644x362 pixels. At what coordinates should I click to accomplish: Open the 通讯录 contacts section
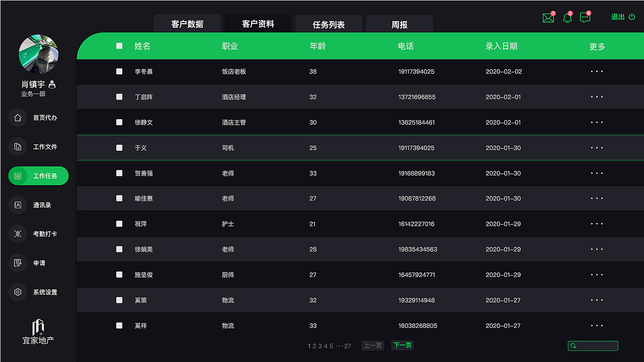point(39,205)
